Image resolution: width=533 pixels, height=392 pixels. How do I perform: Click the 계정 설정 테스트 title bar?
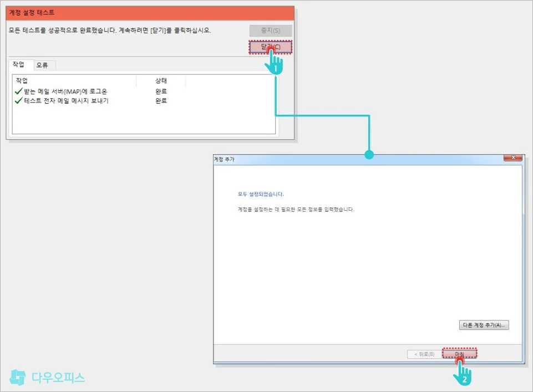point(150,13)
